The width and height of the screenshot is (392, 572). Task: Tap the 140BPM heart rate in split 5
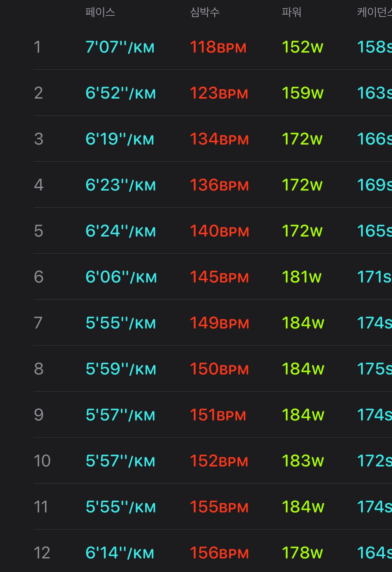pos(220,231)
